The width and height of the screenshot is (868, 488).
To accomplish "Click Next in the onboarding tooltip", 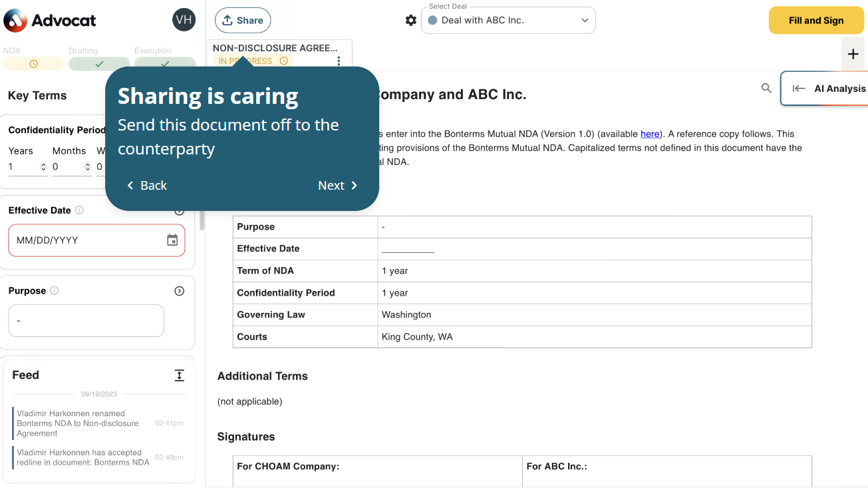I will [x=338, y=186].
